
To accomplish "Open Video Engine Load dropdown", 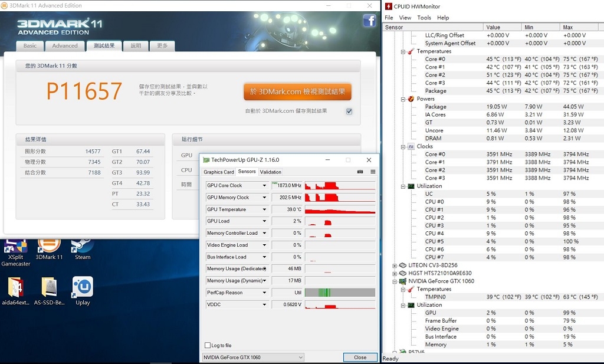I will click(264, 245).
